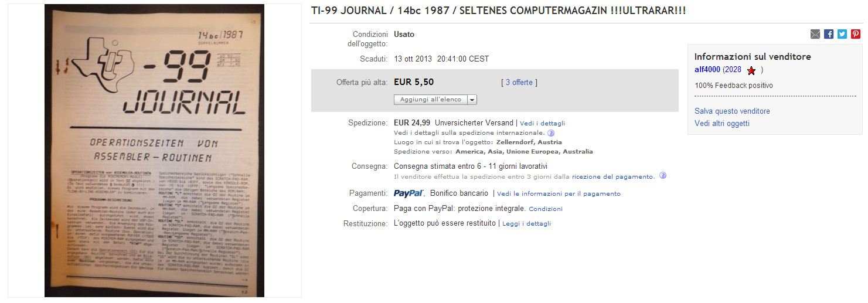
Task: Open Leggi i dettagli return policy
Action: click(x=526, y=223)
